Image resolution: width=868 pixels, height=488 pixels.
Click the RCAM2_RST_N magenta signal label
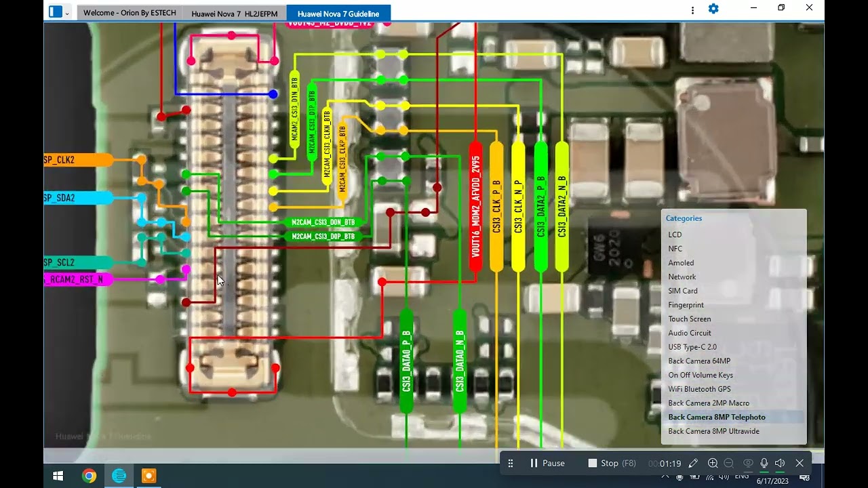79,279
